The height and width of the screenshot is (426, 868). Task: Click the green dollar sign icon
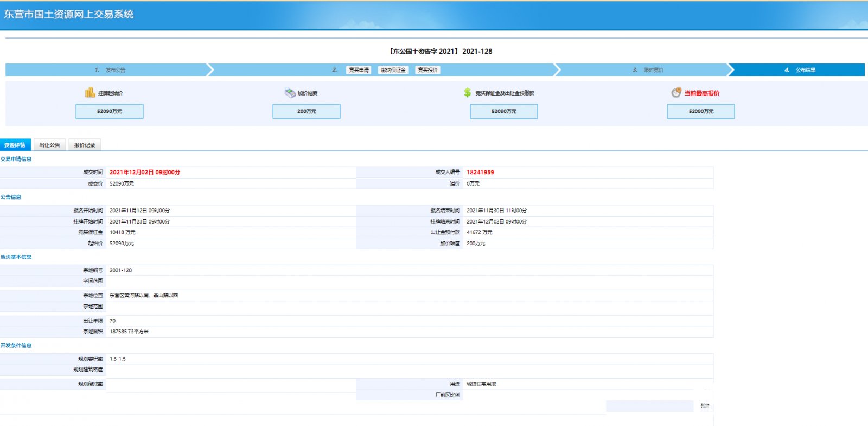[x=468, y=93]
